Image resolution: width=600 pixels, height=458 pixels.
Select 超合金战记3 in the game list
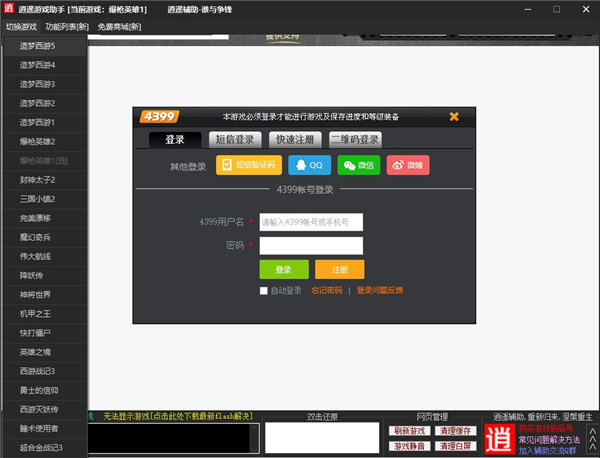[x=45, y=448]
